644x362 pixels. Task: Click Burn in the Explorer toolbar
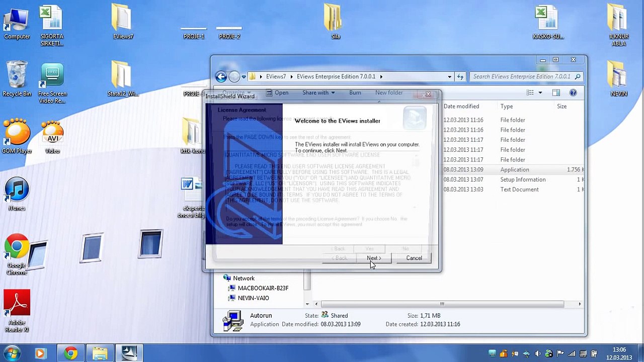(355, 93)
